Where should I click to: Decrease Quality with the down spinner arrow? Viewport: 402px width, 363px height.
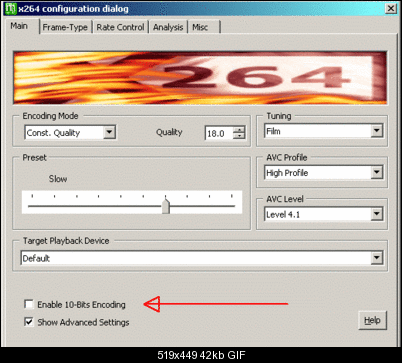point(239,136)
